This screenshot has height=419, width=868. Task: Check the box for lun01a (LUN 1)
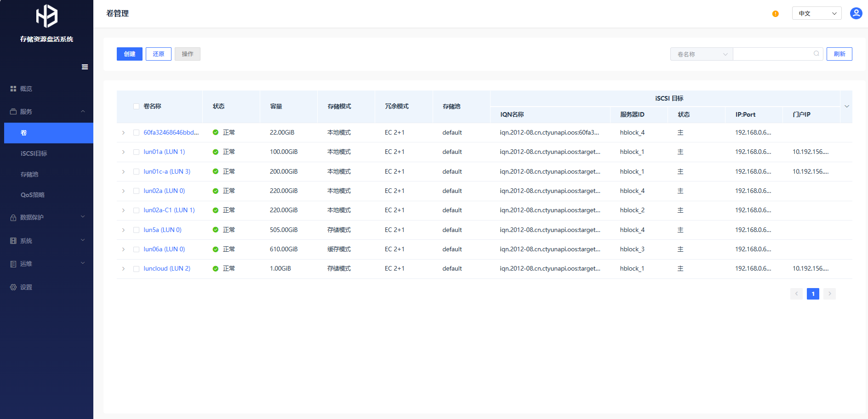pyautogui.click(x=136, y=152)
